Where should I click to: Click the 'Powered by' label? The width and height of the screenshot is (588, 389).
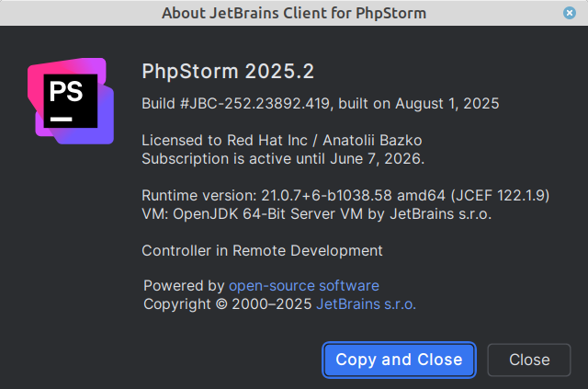[184, 286]
